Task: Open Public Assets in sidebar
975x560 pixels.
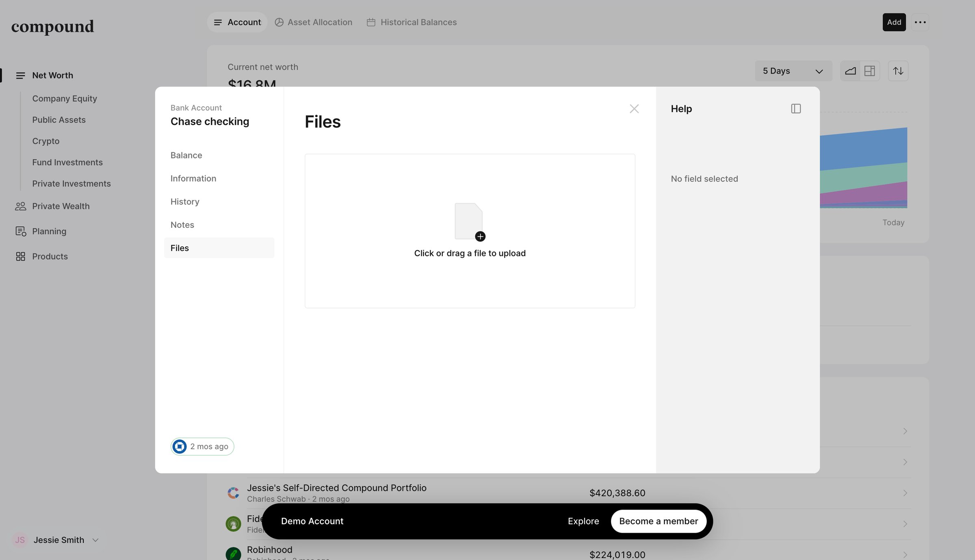Action: [59, 120]
